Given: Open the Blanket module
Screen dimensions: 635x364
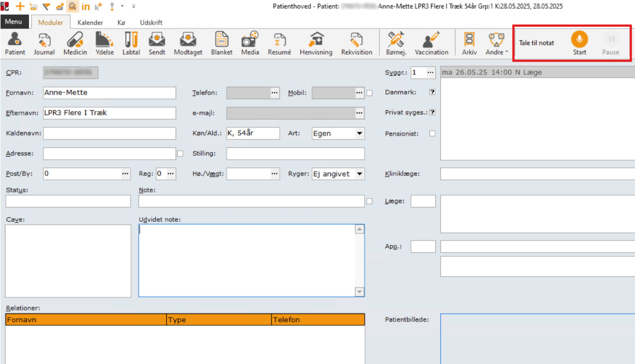Looking at the screenshot, I should point(222,44).
